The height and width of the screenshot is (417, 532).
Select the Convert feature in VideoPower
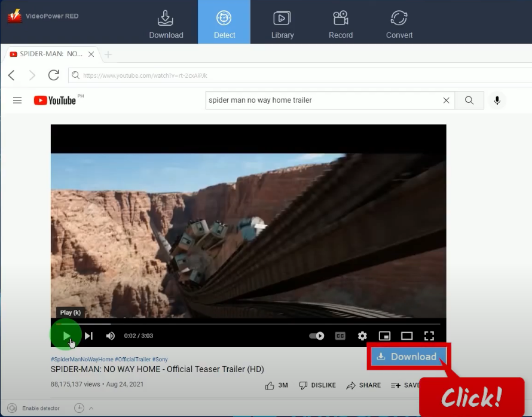click(399, 23)
